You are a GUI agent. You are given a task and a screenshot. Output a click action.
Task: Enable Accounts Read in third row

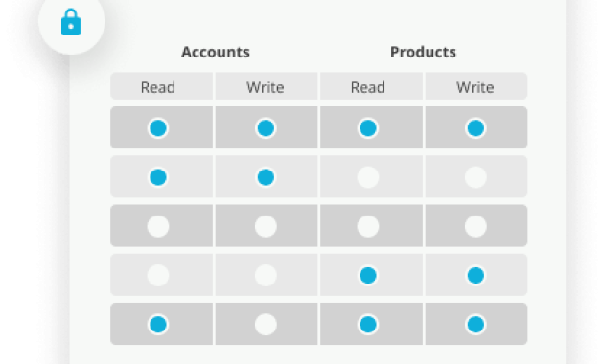158,226
